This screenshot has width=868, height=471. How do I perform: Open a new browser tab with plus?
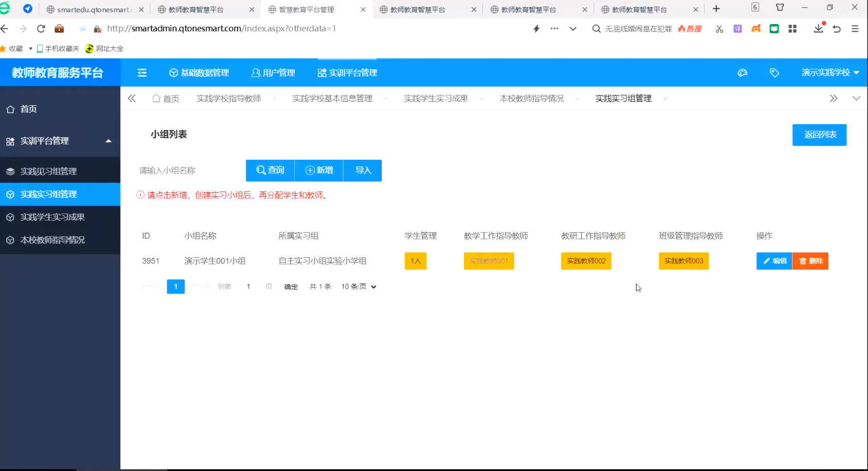[x=716, y=9]
